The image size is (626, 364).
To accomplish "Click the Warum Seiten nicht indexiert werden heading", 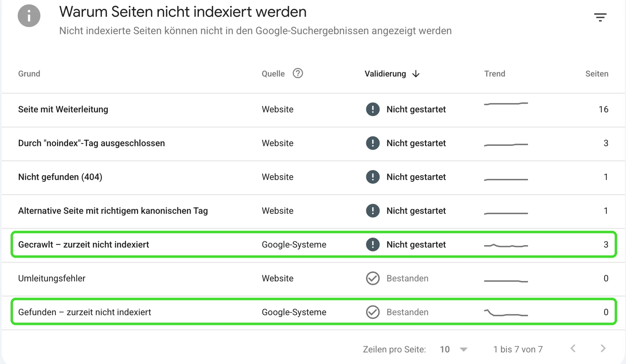I will (x=183, y=12).
